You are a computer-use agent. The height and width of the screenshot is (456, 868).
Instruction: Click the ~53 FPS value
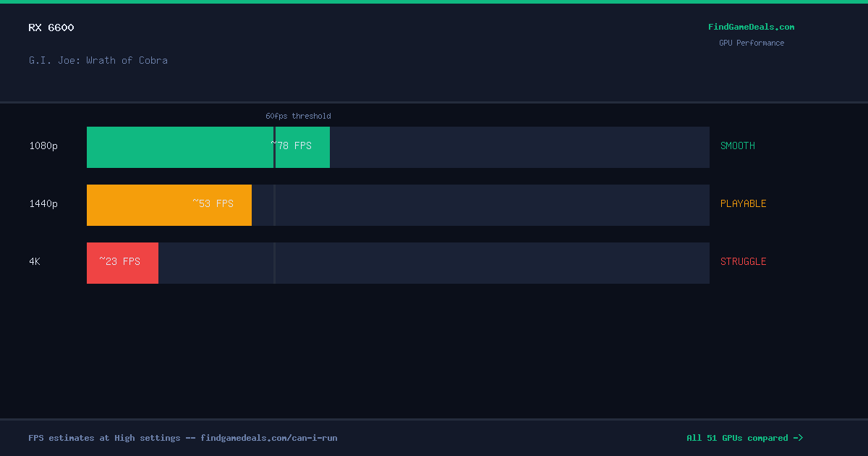click(x=213, y=203)
